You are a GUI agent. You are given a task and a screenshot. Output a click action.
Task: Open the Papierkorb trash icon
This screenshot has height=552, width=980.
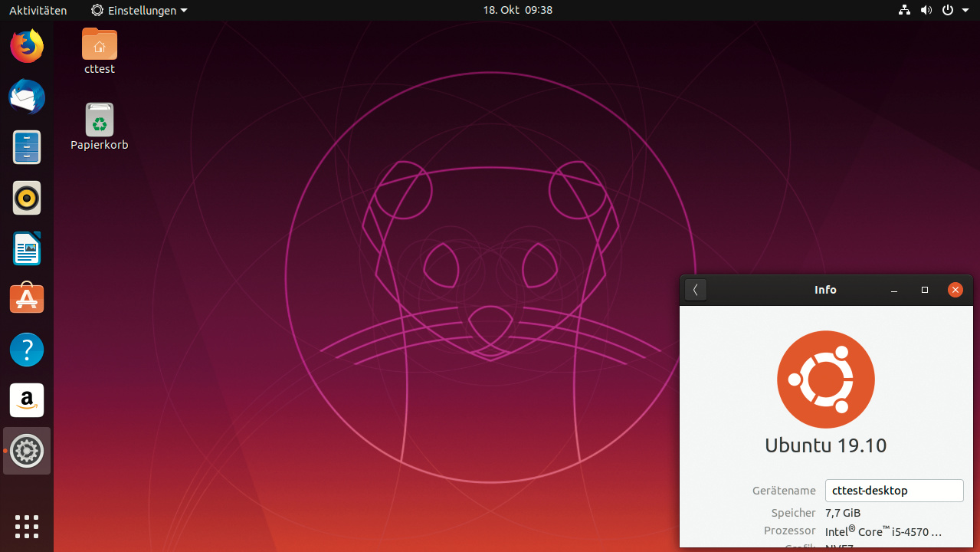pyautogui.click(x=100, y=127)
